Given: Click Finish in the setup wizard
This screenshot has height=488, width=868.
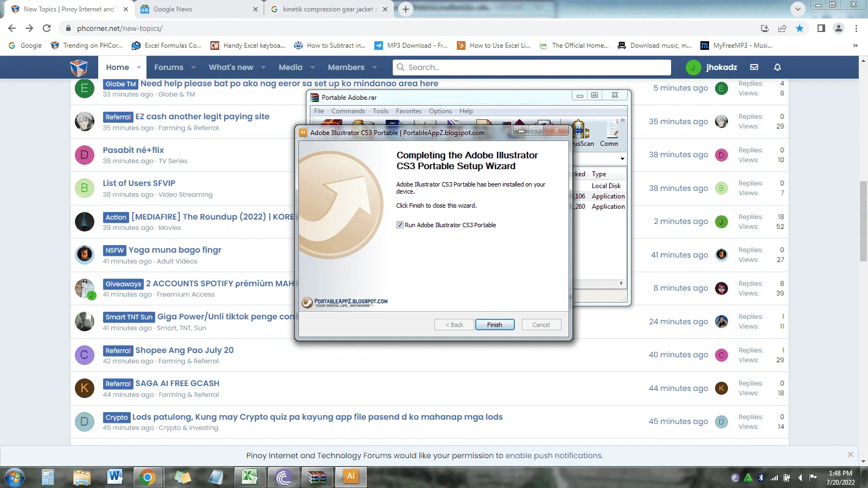Looking at the screenshot, I should (495, 325).
